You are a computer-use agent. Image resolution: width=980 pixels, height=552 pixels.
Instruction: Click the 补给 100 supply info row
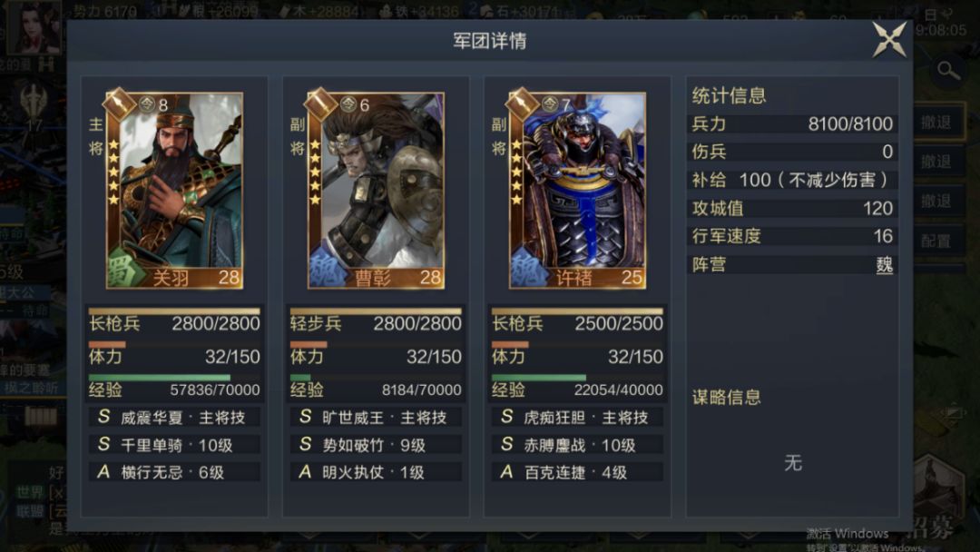(792, 180)
